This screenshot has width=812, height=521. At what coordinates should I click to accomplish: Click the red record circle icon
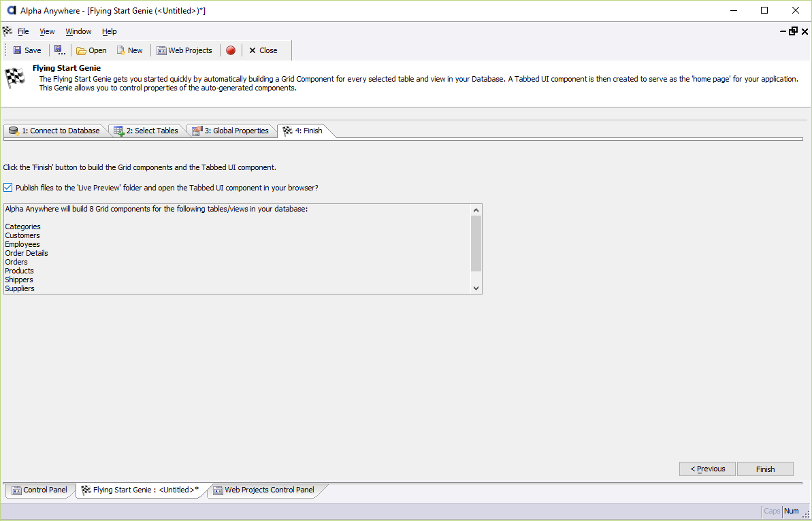[x=231, y=50]
